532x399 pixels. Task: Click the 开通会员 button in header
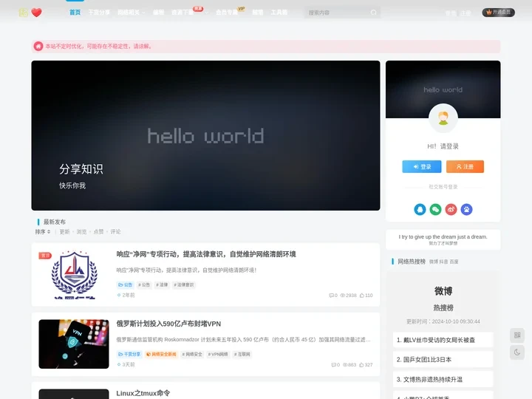[x=499, y=13]
